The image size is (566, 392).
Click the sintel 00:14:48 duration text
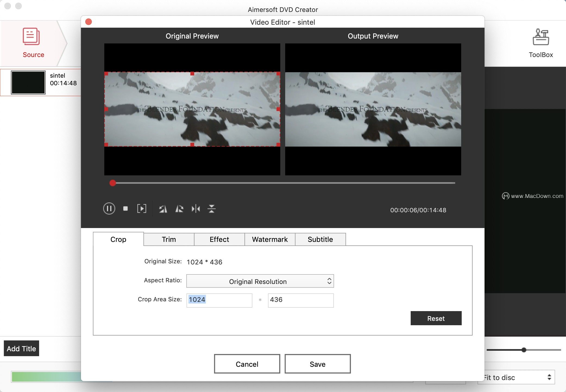(x=63, y=83)
